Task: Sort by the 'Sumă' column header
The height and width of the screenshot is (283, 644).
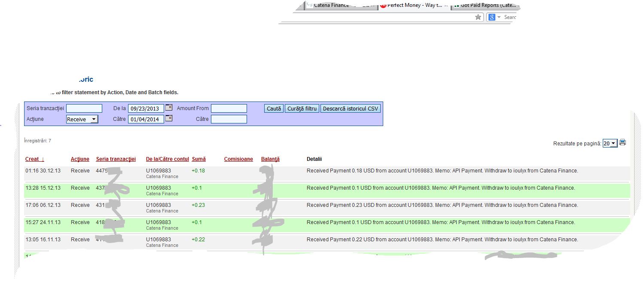Action: coord(198,159)
